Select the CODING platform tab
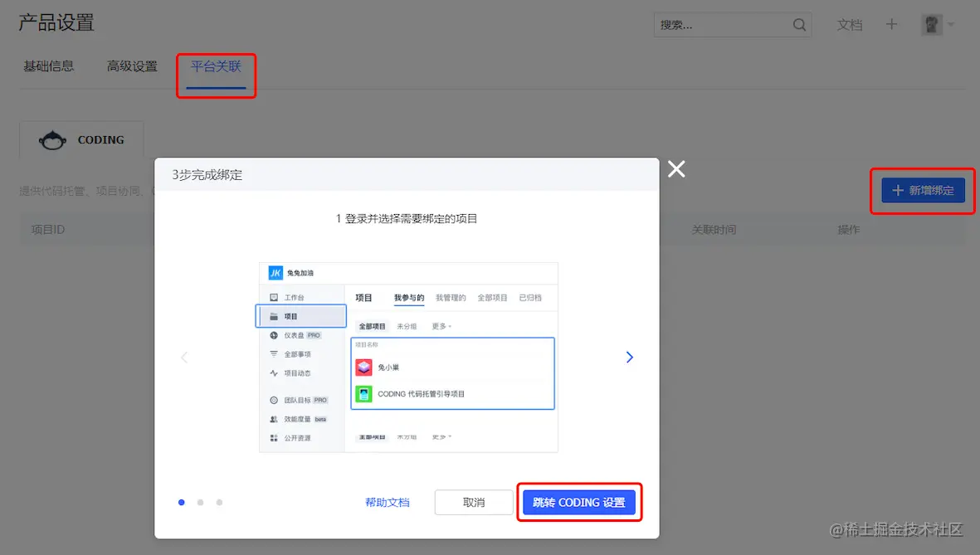This screenshot has height=555, width=980. 81,139
